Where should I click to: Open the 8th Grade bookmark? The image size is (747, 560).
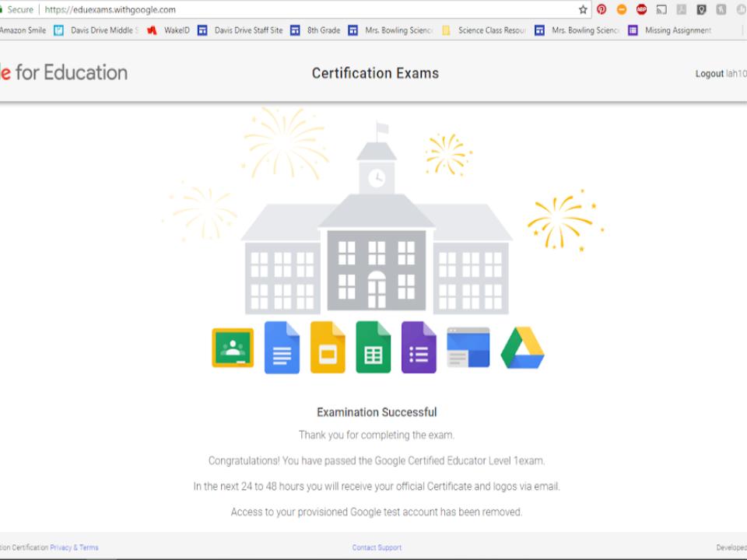pyautogui.click(x=315, y=30)
